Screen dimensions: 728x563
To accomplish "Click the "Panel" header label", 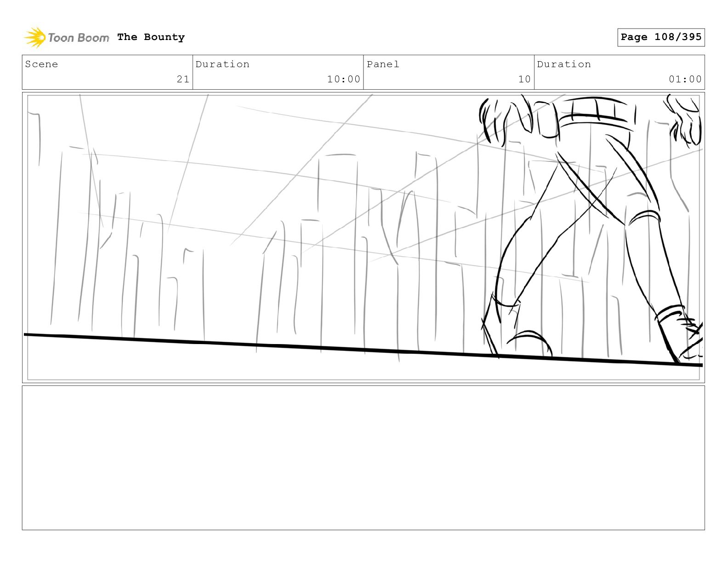I will 383,64.
